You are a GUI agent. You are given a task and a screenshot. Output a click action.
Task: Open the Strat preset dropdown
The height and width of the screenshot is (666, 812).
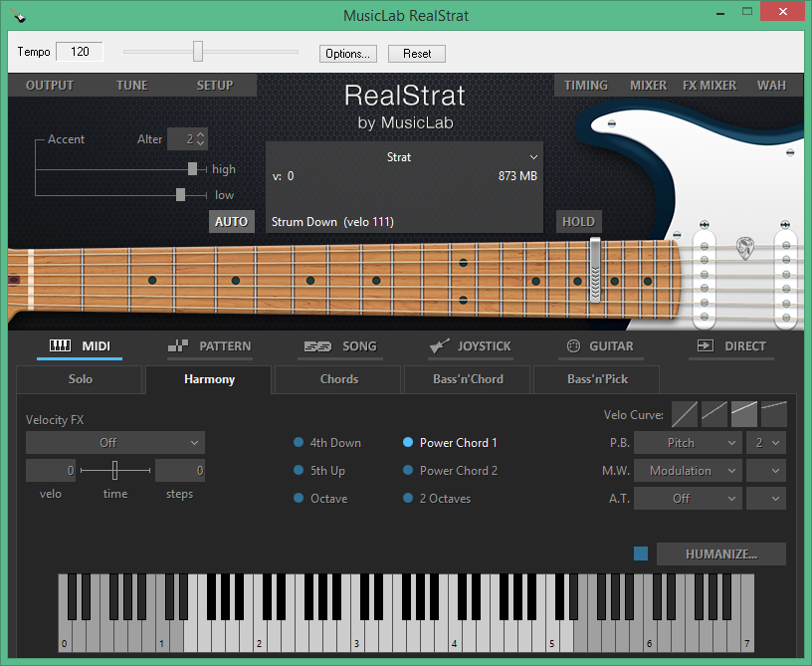(404, 157)
